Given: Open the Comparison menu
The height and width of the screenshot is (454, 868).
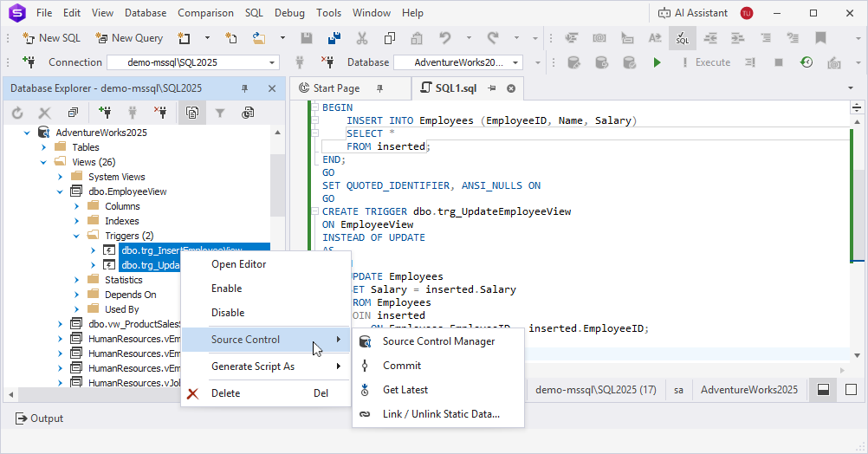Looking at the screenshot, I should (x=205, y=13).
